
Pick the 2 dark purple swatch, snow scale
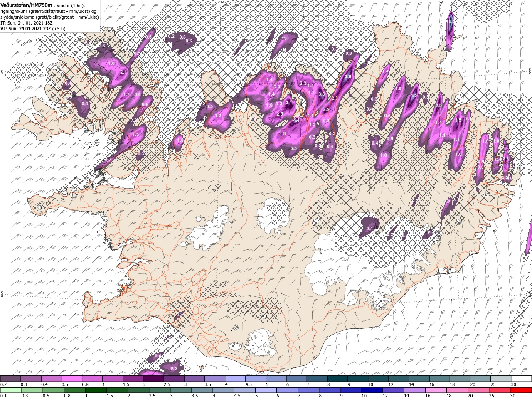click(153, 379)
